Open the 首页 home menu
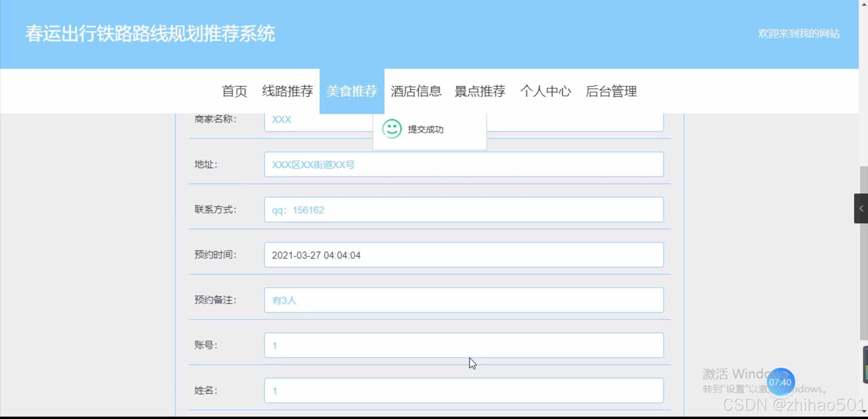 tap(234, 91)
